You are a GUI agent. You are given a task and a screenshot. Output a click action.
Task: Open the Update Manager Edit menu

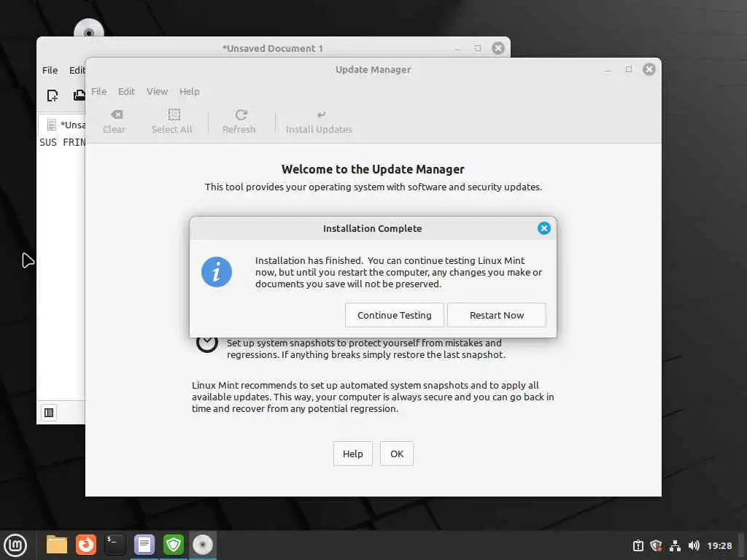[126, 91]
